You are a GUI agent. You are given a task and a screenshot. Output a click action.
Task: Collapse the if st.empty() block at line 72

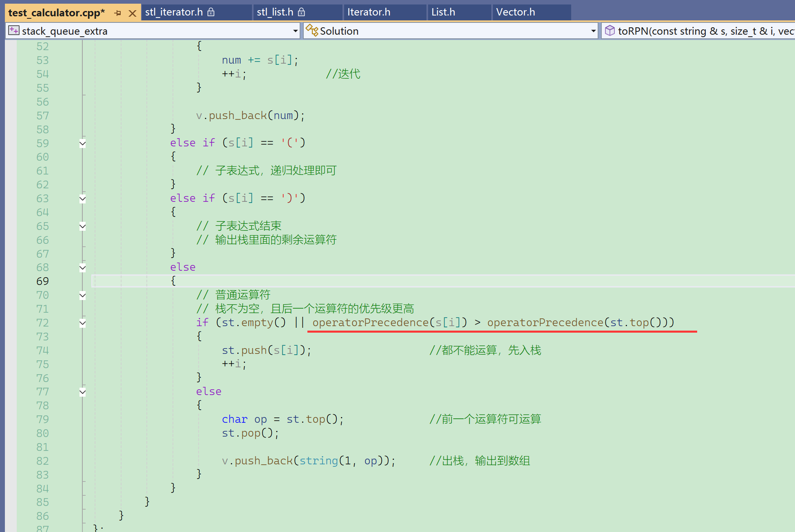pos(83,323)
